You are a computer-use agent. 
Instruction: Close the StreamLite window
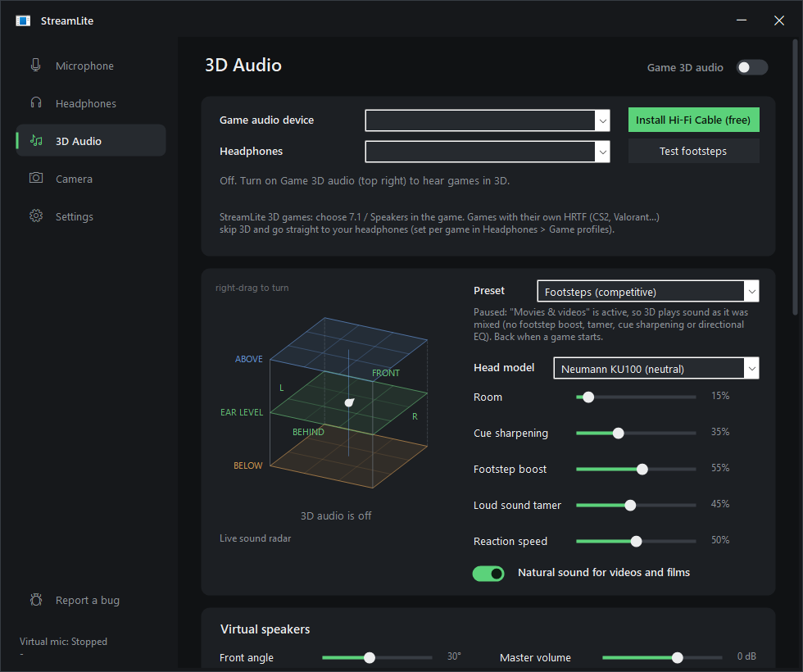(779, 20)
